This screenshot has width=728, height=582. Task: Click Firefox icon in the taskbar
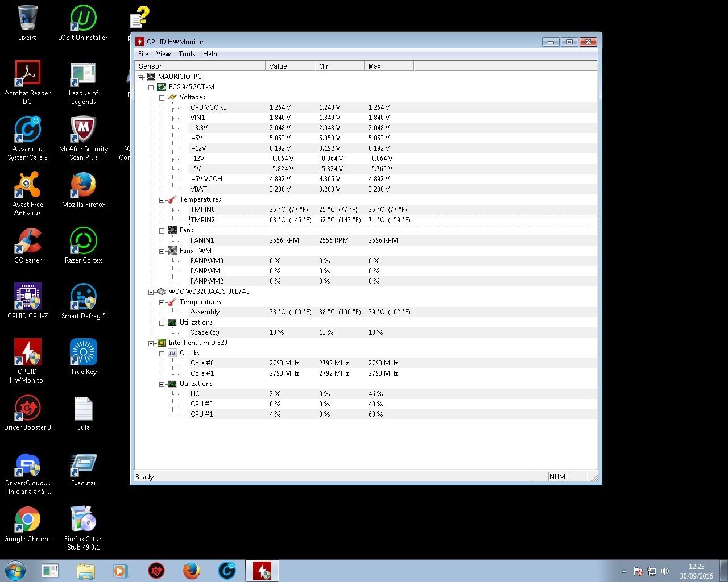(192, 571)
